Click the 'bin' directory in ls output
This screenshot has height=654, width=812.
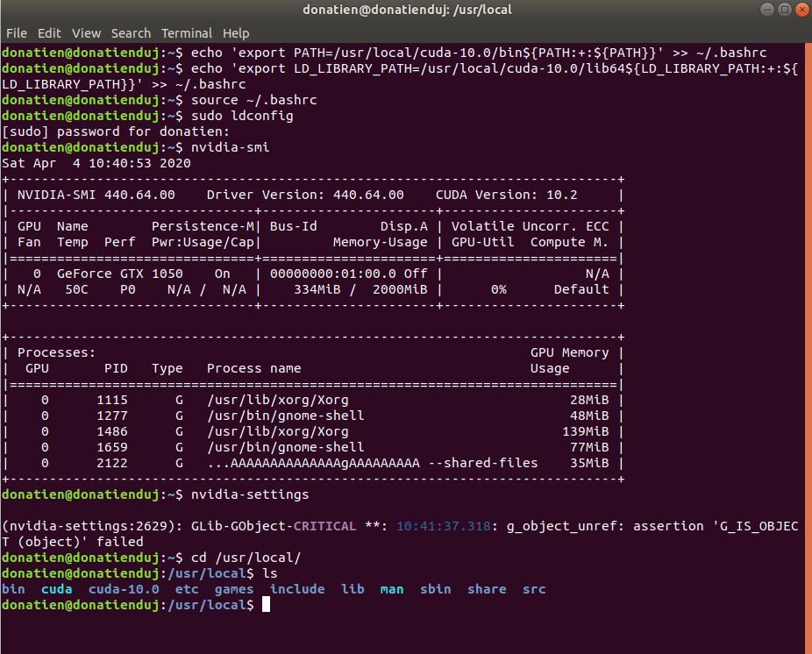pyautogui.click(x=13, y=589)
